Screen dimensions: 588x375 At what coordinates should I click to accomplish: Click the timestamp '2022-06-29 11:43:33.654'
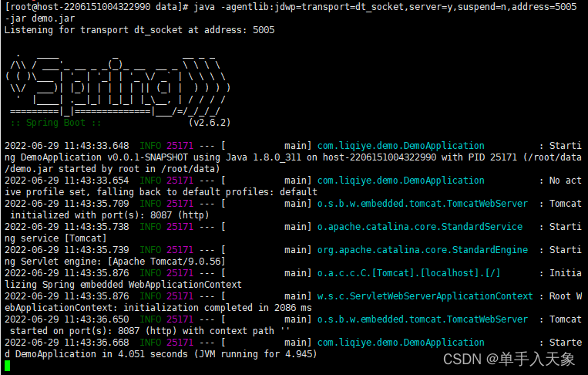tap(67, 181)
